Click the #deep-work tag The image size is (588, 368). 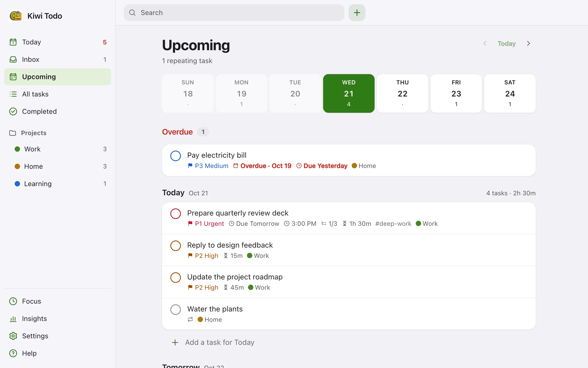coord(393,224)
